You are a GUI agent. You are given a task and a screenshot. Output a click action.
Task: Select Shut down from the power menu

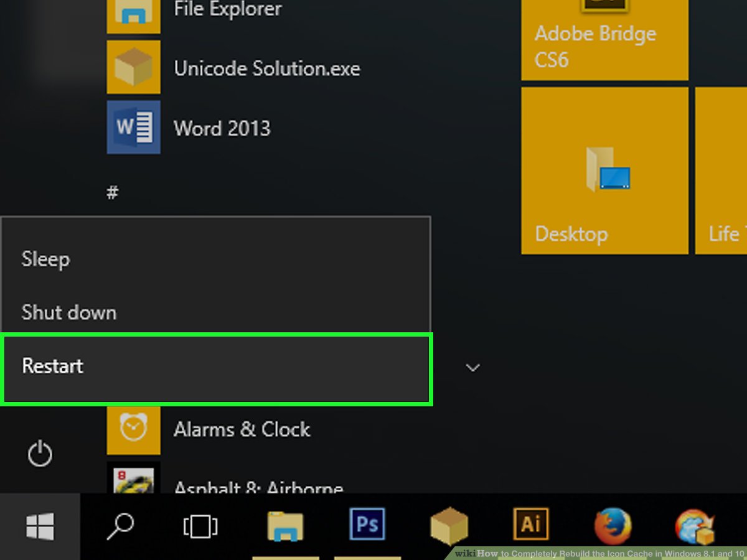click(69, 312)
